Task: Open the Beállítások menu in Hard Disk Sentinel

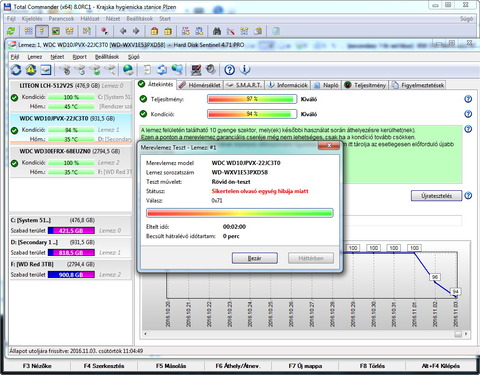Action: [107, 57]
